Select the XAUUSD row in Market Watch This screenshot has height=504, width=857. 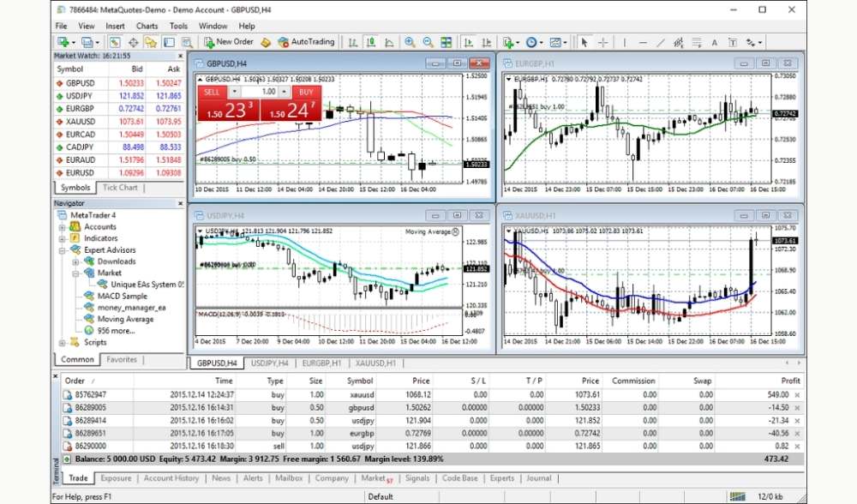coord(118,122)
